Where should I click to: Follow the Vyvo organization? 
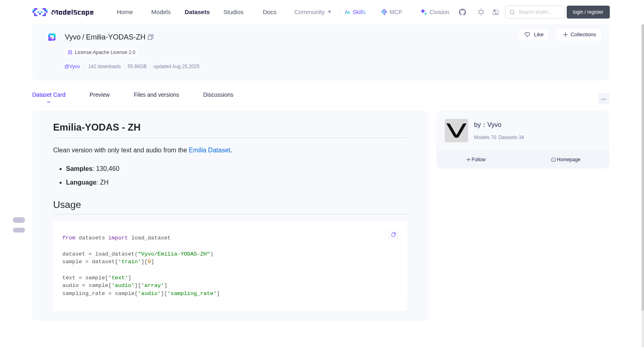[x=476, y=160]
